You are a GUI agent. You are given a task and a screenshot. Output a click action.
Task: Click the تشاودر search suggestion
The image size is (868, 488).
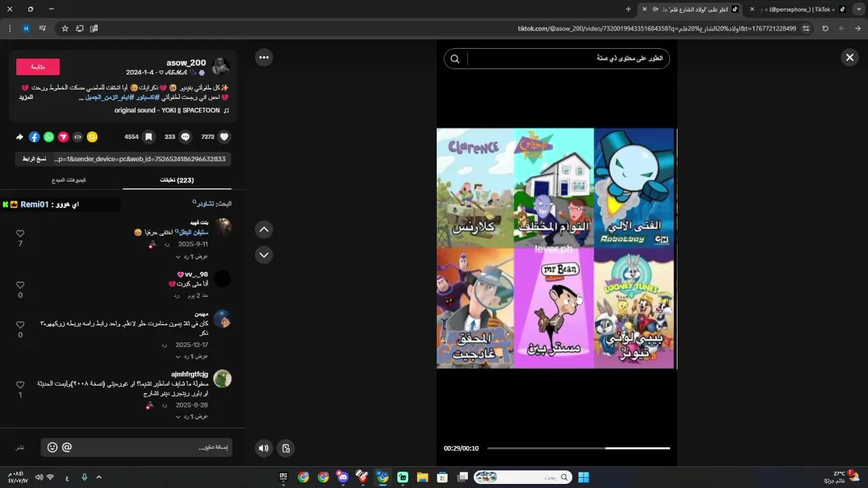203,203
